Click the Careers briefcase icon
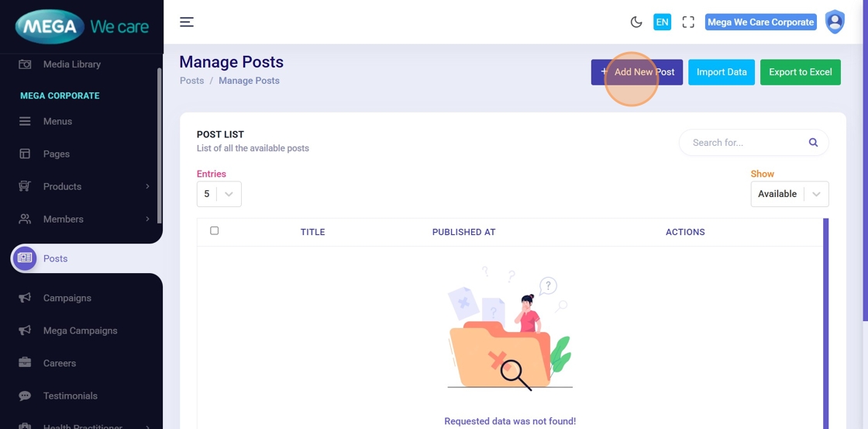This screenshot has width=868, height=429. coord(25,363)
